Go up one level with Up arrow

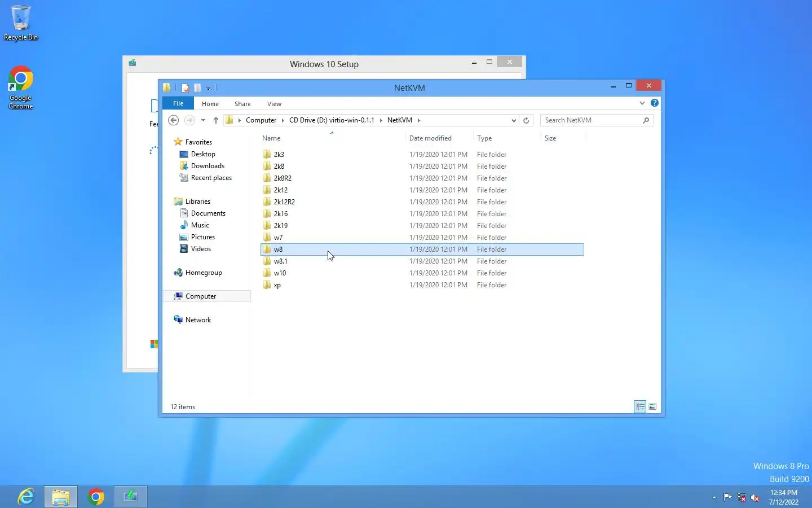215,120
